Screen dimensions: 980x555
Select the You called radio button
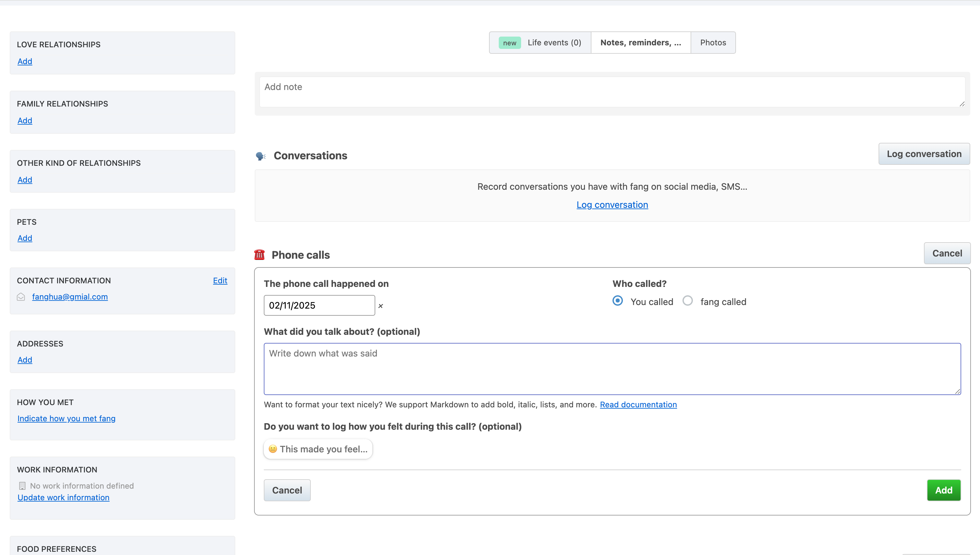tap(618, 301)
